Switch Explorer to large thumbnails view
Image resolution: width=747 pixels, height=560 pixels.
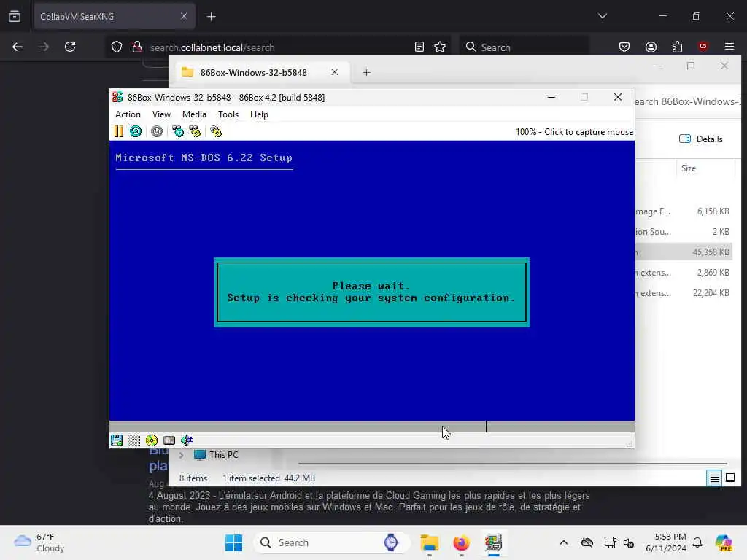729,478
